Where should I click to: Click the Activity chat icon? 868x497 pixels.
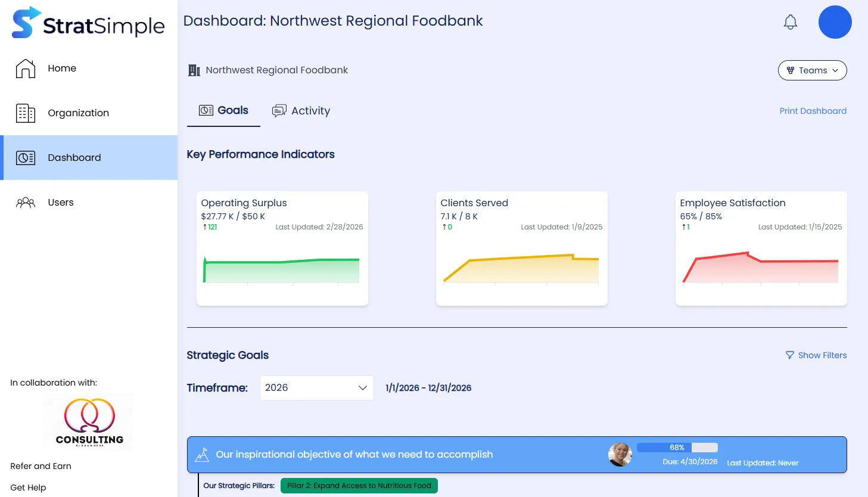(279, 111)
